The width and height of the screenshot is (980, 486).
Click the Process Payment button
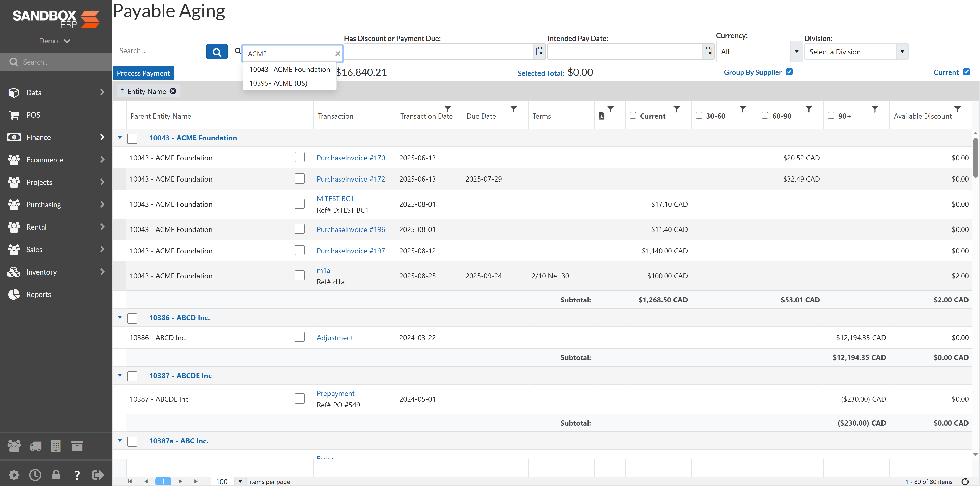143,73
